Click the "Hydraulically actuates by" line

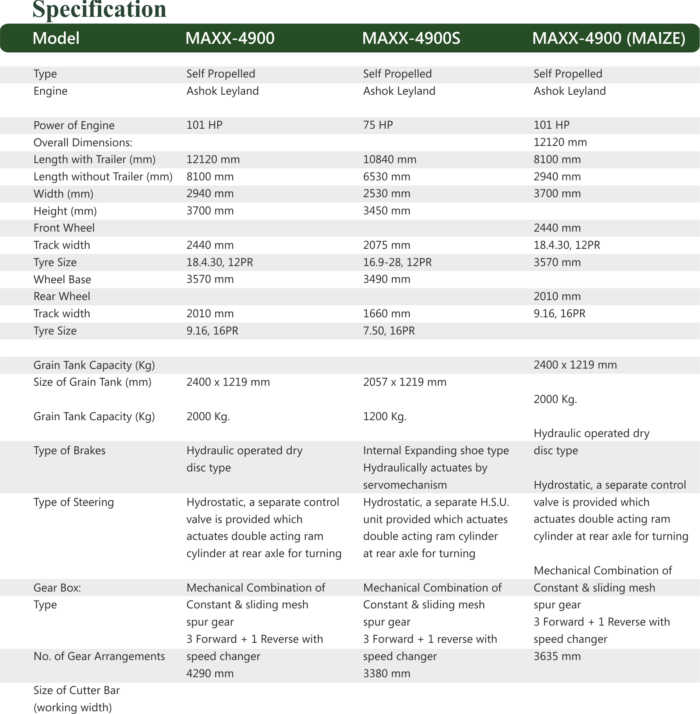pos(425,468)
